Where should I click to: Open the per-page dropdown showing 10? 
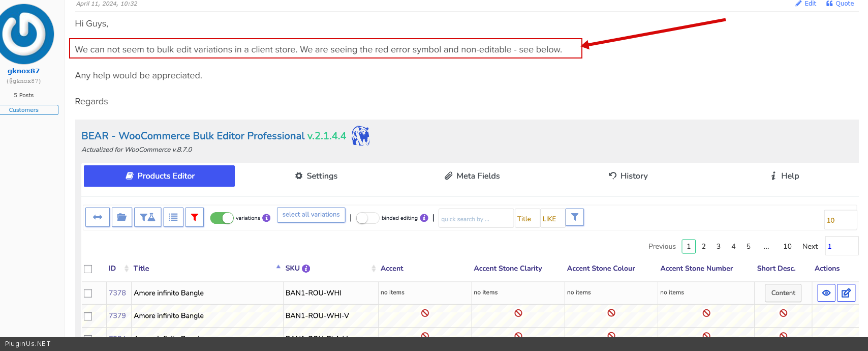(x=840, y=220)
